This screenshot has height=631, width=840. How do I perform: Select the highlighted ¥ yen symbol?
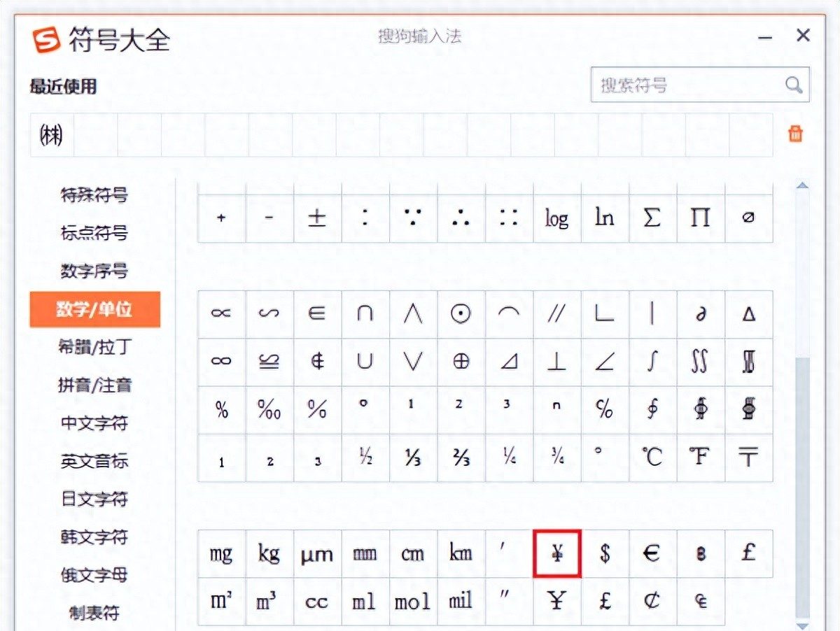(556, 553)
